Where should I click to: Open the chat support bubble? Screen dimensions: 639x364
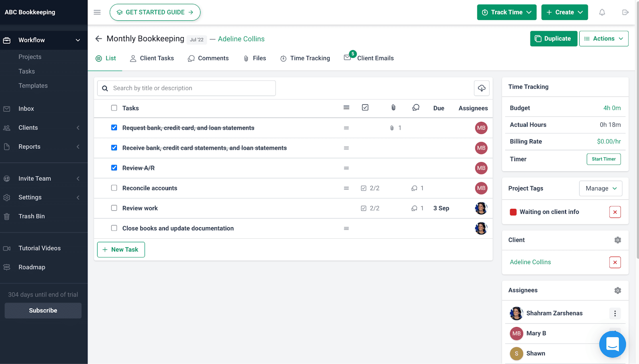click(612, 344)
